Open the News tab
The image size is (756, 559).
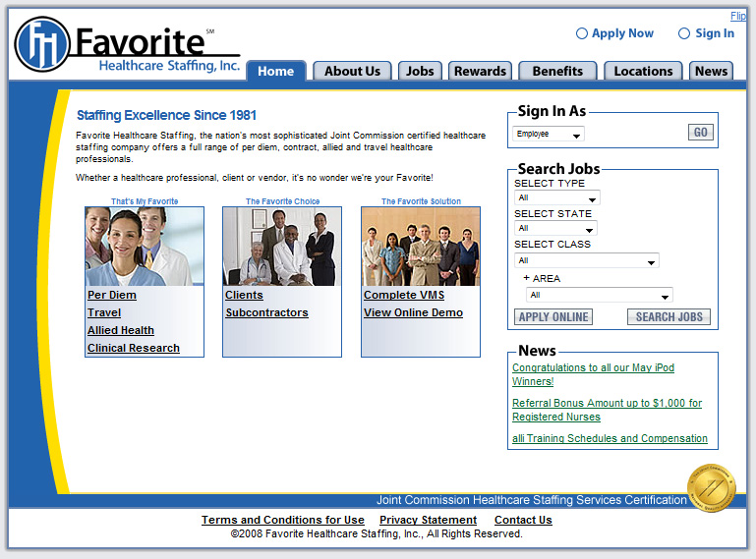[x=711, y=71]
